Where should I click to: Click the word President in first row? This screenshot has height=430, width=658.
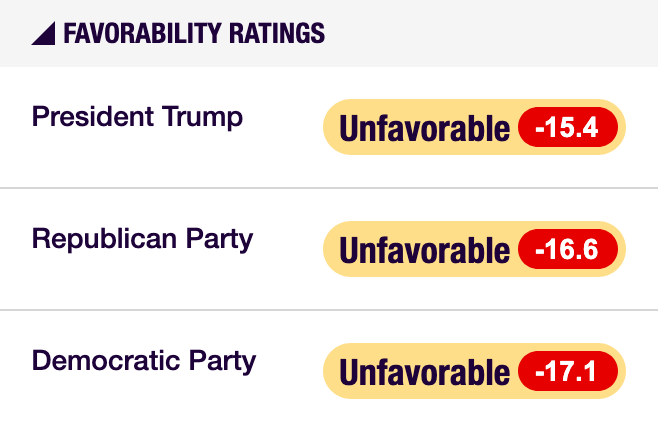point(93,116)
